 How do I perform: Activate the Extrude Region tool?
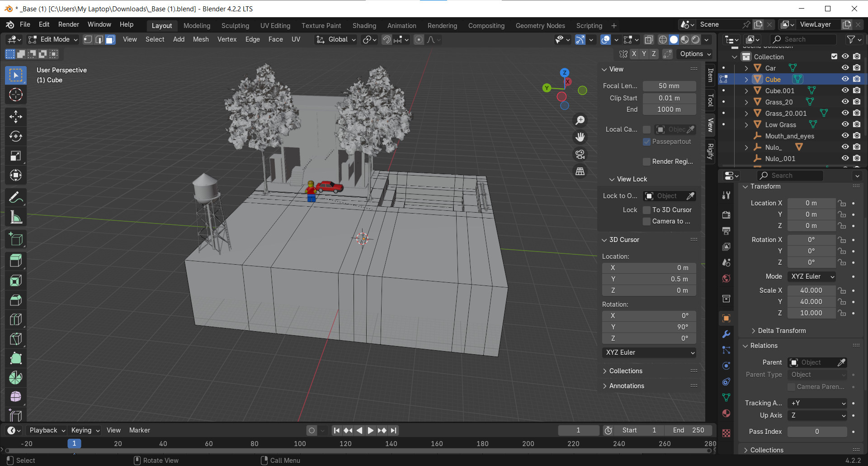click(x=16, y=261)
